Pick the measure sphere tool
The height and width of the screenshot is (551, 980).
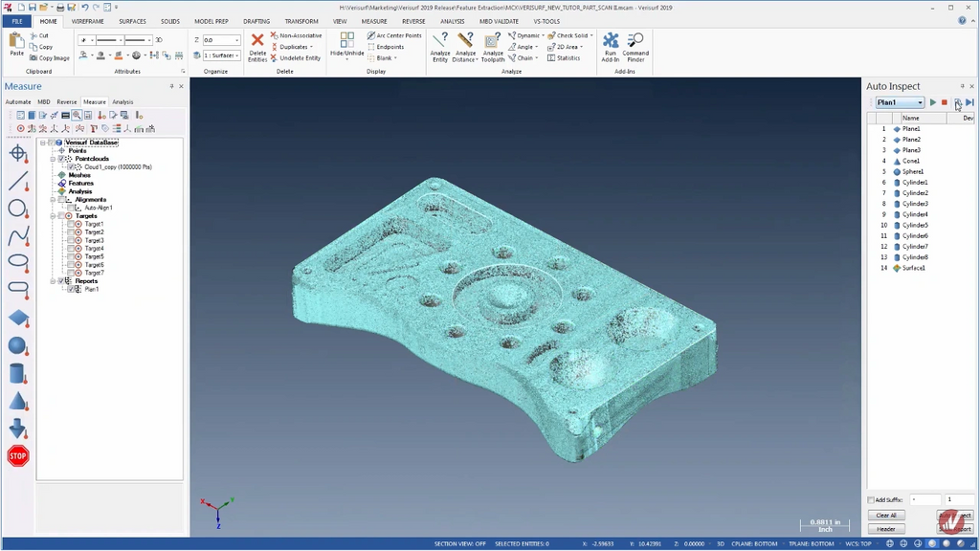(x=17, y=345)
